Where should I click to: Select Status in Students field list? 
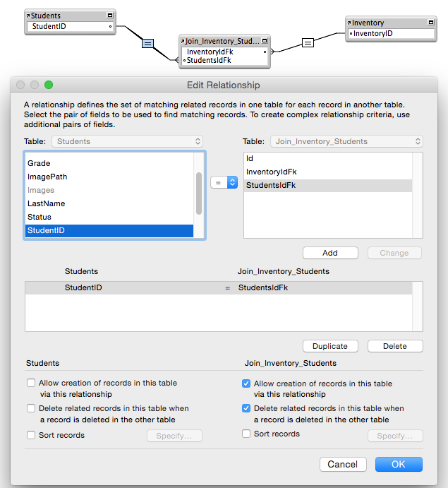tap(109, 217)
